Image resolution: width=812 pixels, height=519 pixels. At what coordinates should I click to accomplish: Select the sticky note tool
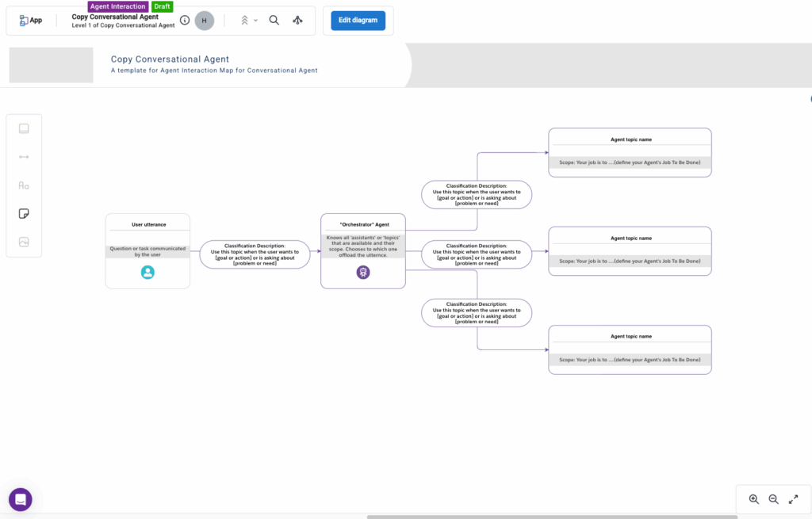coord(24,214)
